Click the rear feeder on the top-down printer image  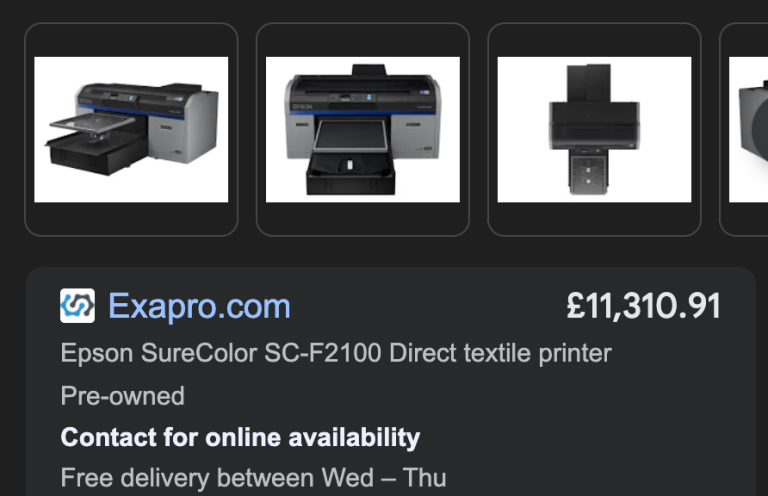(x=589, y=83)
